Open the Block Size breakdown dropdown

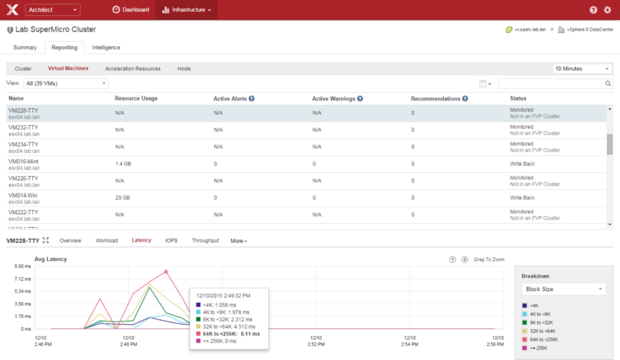point(563,289)
